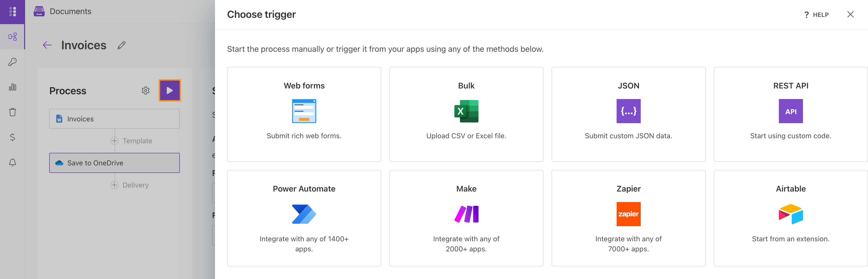
Task: Open the HELP link
Action: tap(816, 15)
